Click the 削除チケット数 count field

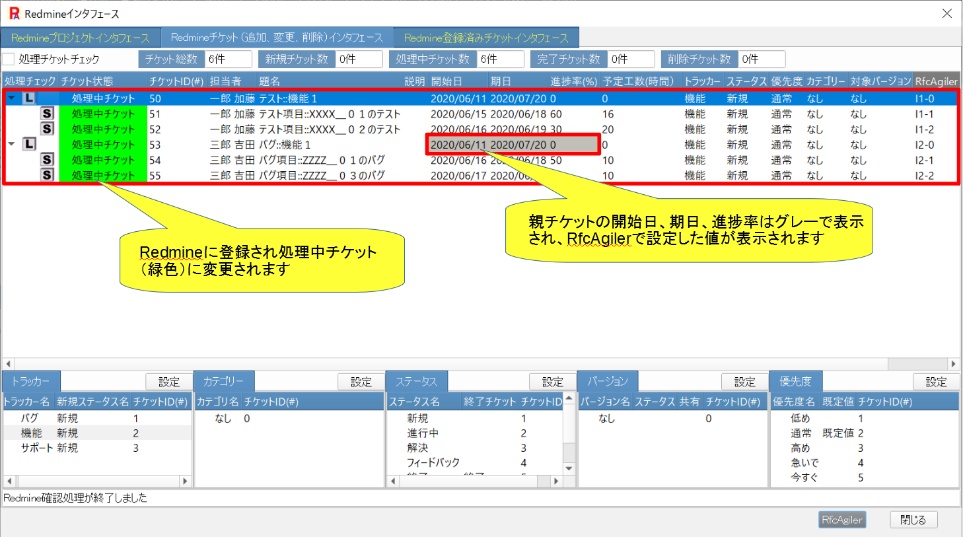(x=762, y=59)
